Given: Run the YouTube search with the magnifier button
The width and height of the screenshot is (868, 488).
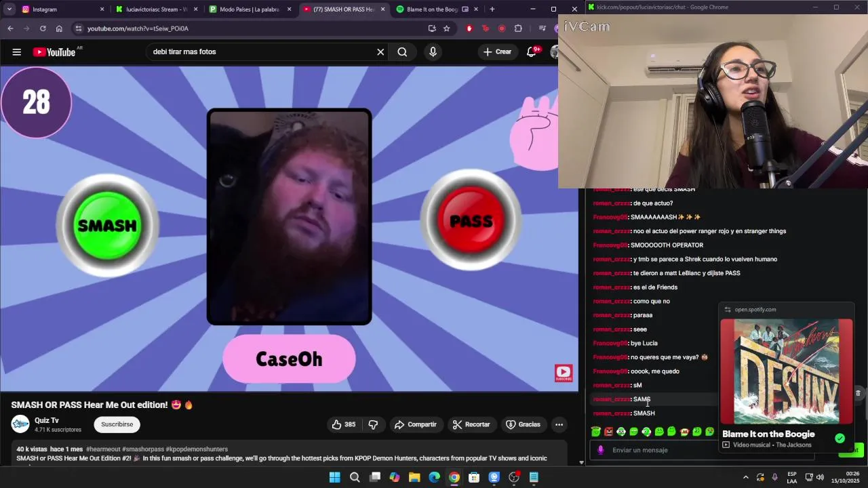Looking at the screenshot, I should pos(402,52).
